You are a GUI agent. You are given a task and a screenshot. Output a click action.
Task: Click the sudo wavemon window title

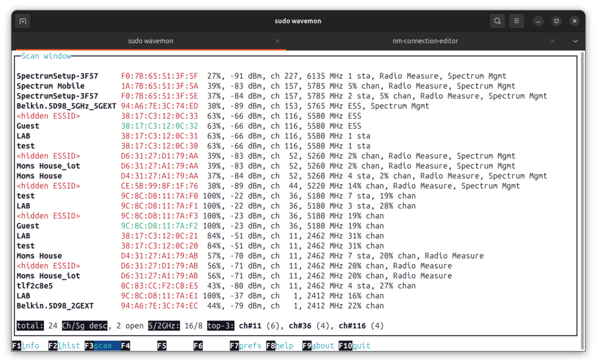pyautogui.click(x=298, y=21)
